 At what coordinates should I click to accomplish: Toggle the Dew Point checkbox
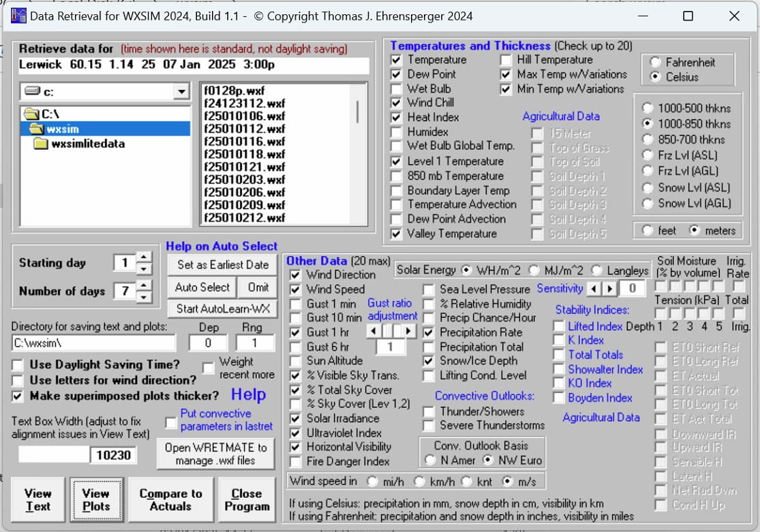[x=397, y=74]
